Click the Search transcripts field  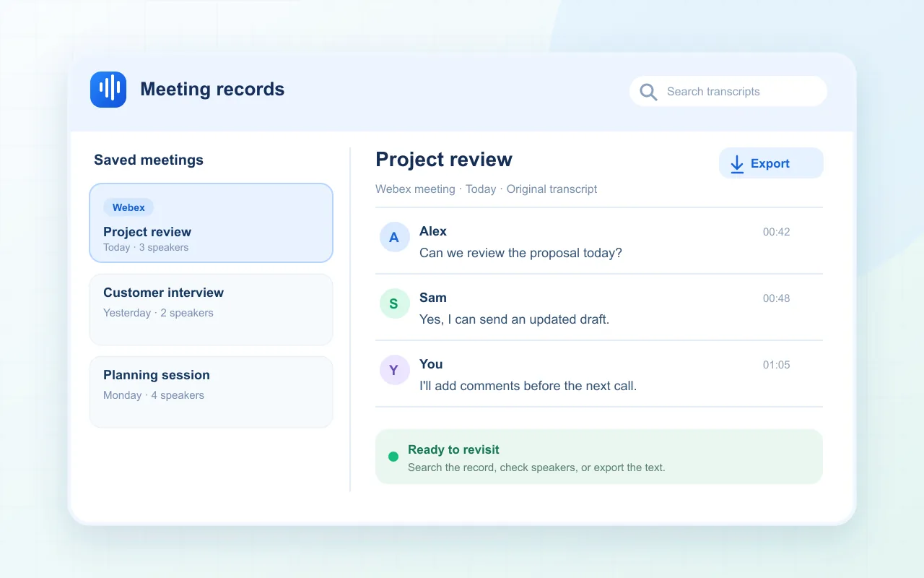(x=728, y=92)
